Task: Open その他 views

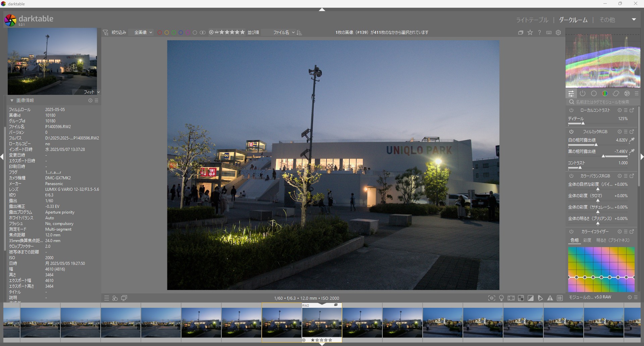Action: coord(607,20)
